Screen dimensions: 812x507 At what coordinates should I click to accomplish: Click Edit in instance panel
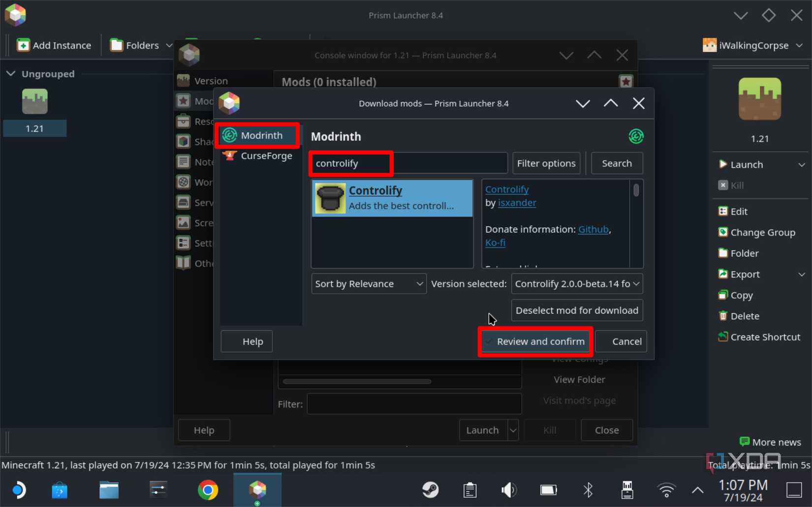733,211
